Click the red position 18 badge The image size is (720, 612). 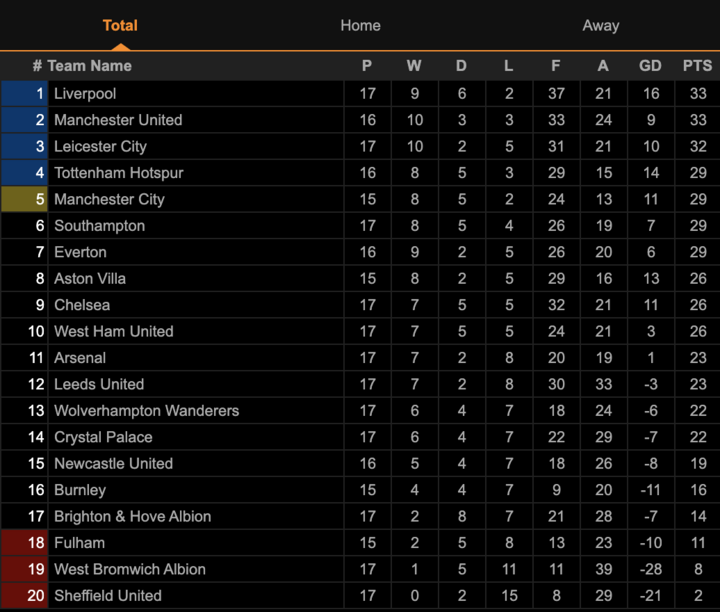pos(24,543)
